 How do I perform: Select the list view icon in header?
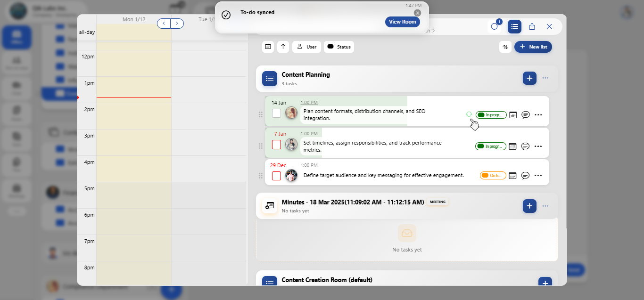pyautogui.click(x=514, y=26)
